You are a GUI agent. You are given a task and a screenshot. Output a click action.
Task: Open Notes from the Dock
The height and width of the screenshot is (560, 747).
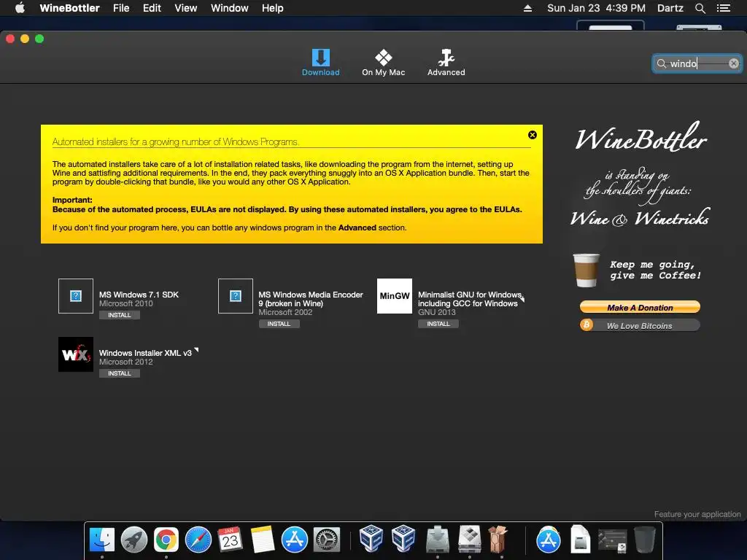pos(263,540)
